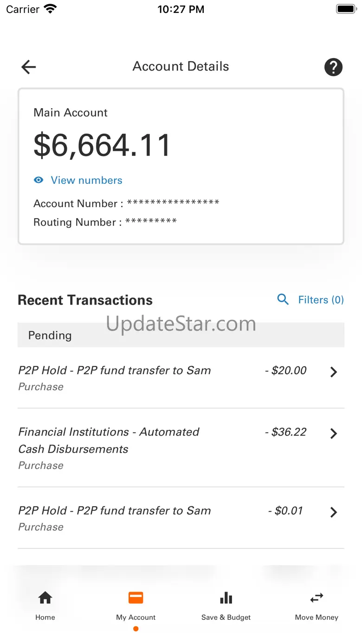Click the View numbers link
Viewport: 362px width, 644px height.
tap(86, 180)
